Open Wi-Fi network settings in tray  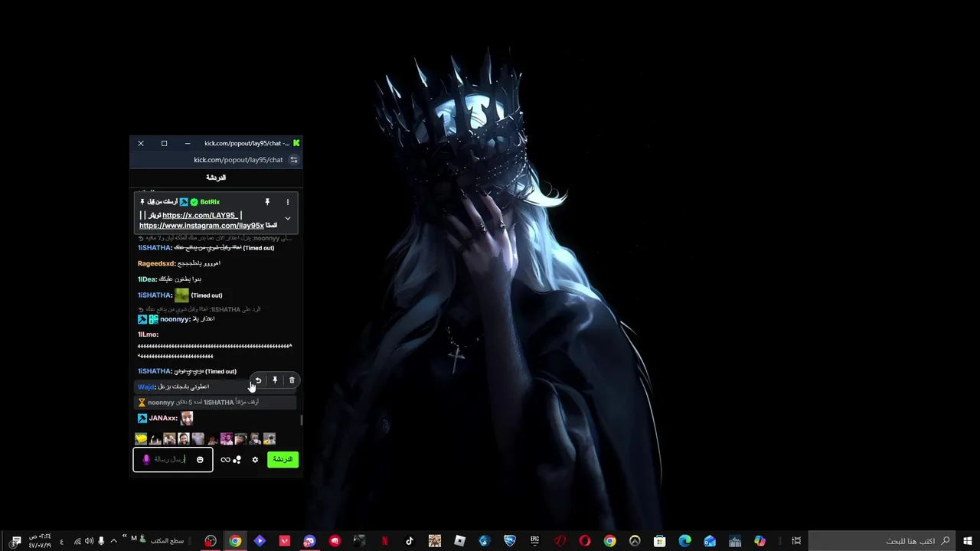pos(77,541)
